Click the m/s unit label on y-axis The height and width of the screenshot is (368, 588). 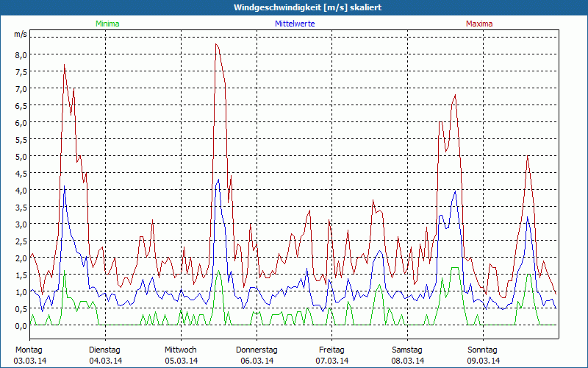pos(20,34)
